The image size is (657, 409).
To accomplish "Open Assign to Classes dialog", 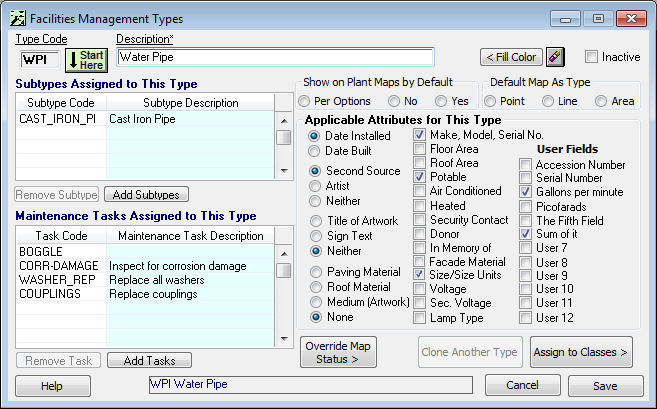I will 581,352.
